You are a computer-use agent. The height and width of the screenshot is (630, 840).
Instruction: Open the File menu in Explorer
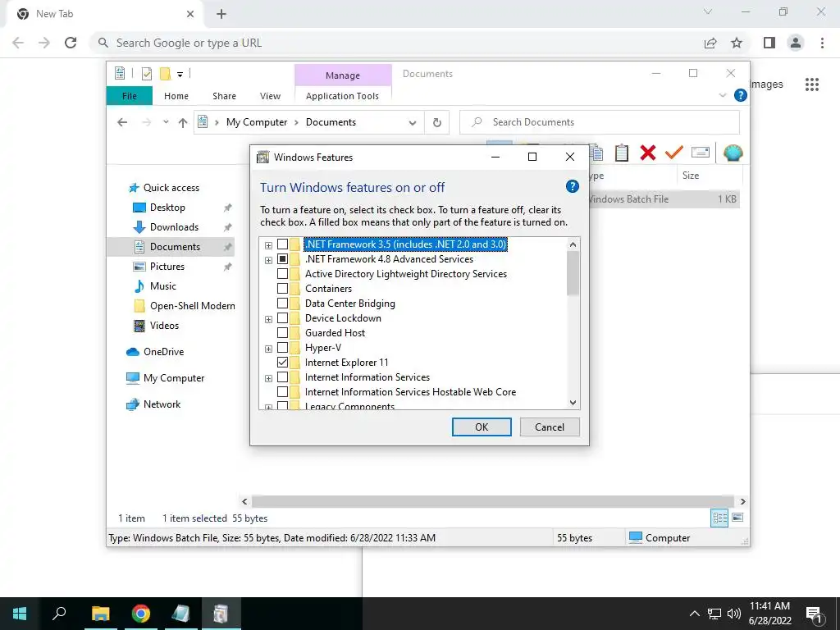[x=129, y=96]
